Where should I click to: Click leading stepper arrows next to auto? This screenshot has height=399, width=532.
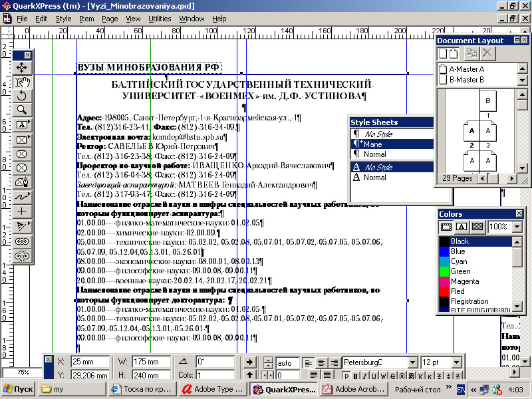pyautogui.click(x=268, y=362)
